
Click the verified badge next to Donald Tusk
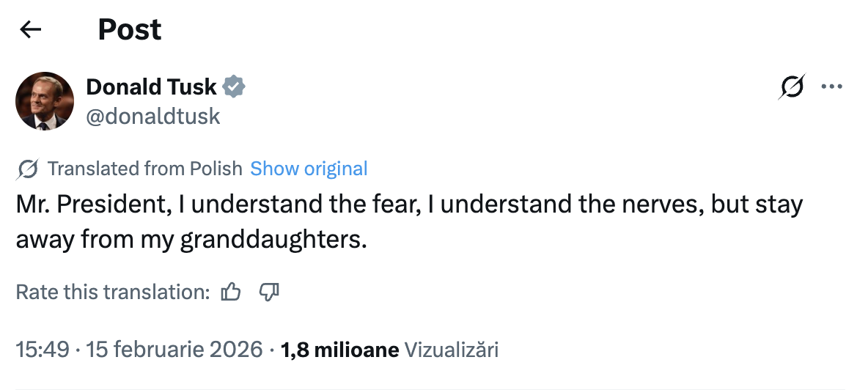click(x=234, y=87)
